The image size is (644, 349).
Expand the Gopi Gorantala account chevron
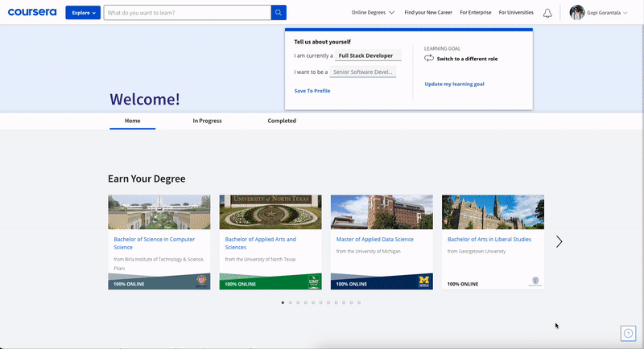[x=625, y=13]
